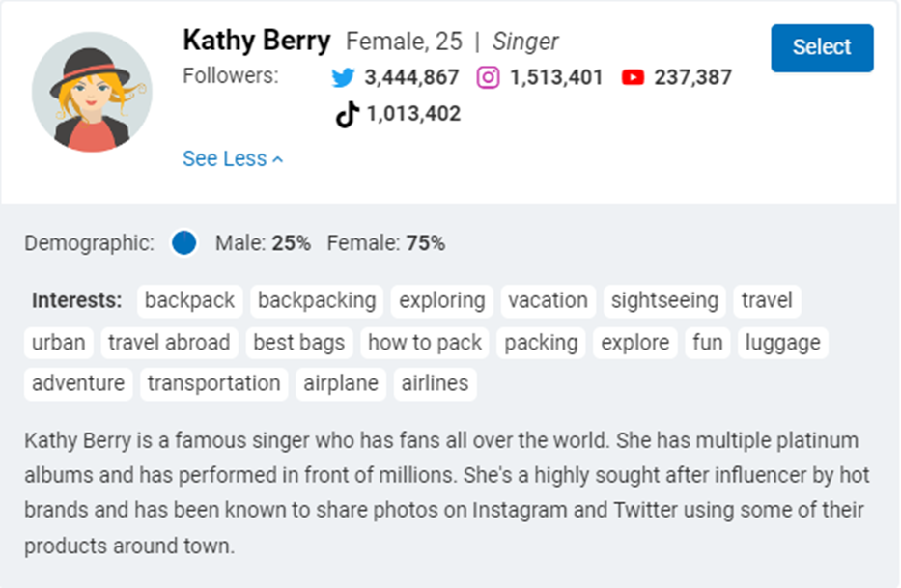
Task: Click the adventure interest tag
Action: [x=78, y=383]
